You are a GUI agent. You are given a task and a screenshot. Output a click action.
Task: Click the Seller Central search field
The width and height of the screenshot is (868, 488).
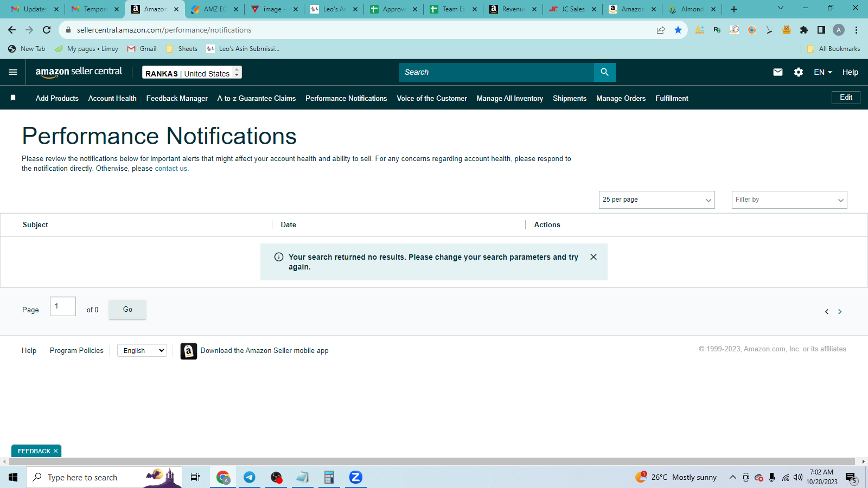(496, 72)
